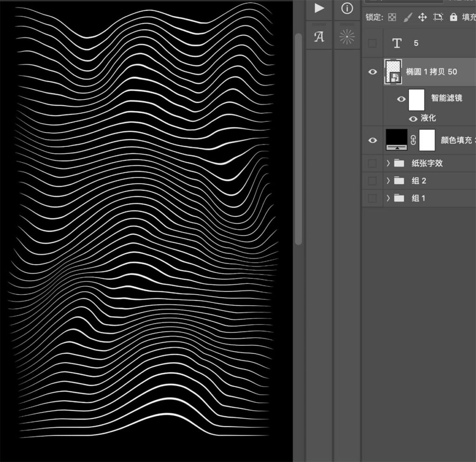Show the 组 1 group
Screen dimensions: 476x462
(x=372, y=198)
